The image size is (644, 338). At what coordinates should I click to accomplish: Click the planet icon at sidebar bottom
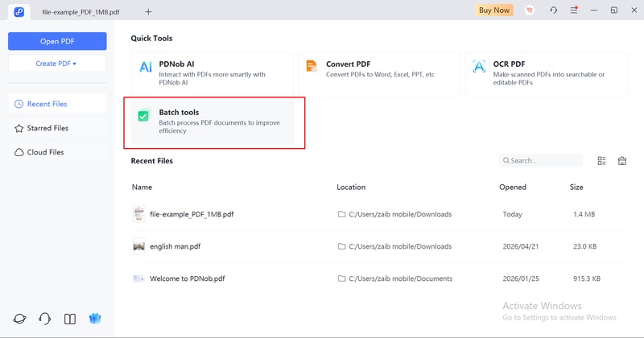[x=19, y=319]
